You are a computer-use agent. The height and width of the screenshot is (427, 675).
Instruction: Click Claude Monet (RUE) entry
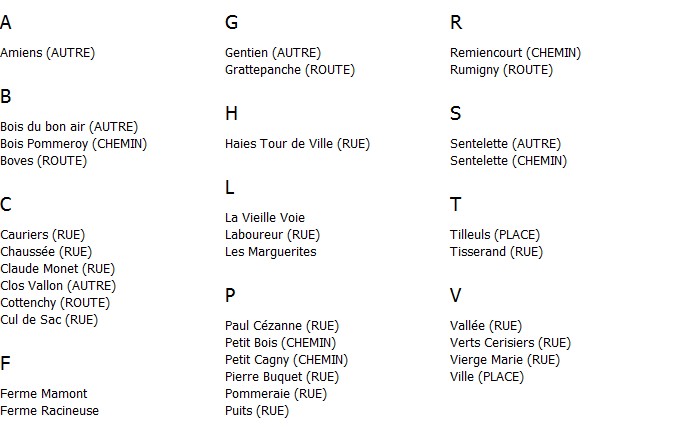(x=58, y=269)
